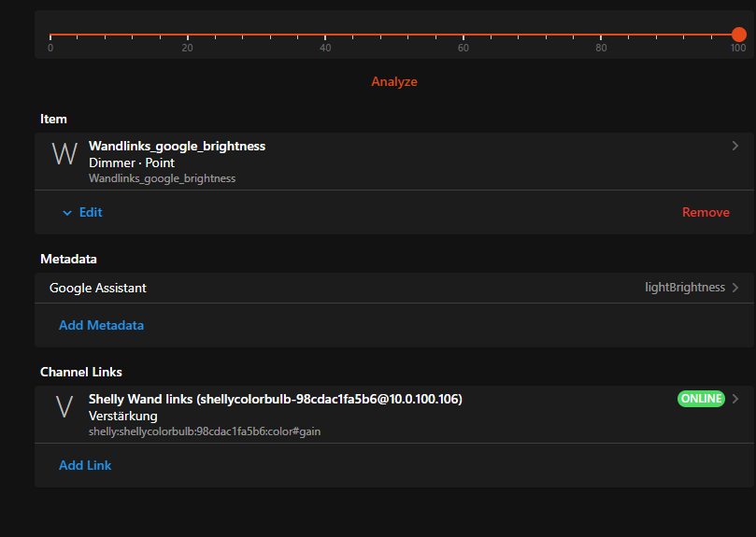756x537 pixels.
Task: Open the Shelly Wand links channel link
Action: [394, 414]
